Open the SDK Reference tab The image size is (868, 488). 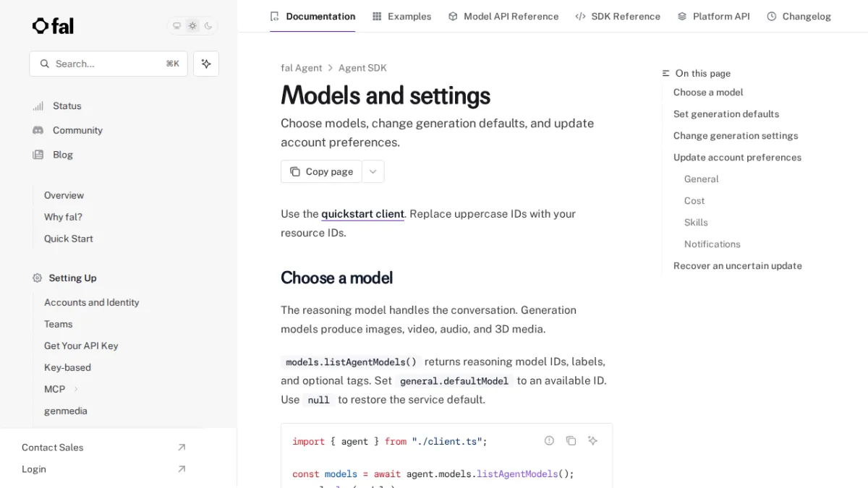click(618, 16)
